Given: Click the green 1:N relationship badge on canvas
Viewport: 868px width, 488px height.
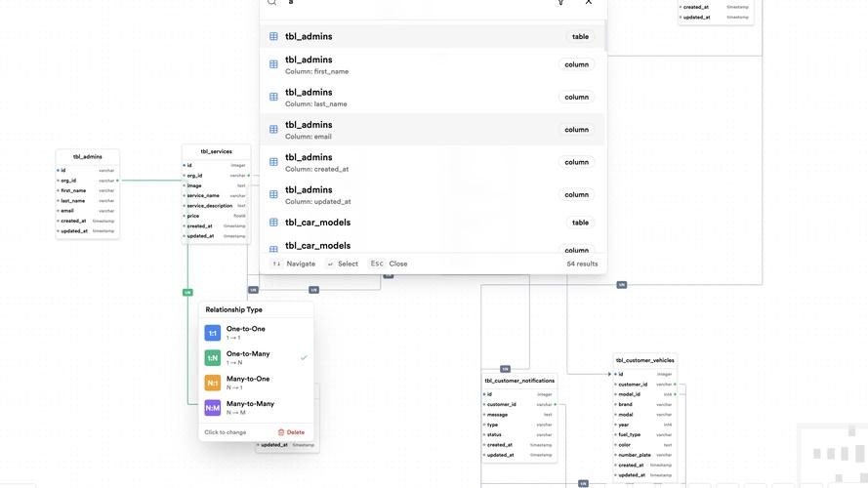Looking at the screenshot, I should 187,292.
